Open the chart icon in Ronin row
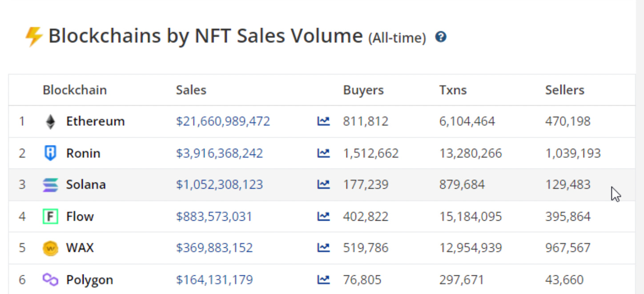This screenshot has width=644, height=294. [x=323, y=153]
